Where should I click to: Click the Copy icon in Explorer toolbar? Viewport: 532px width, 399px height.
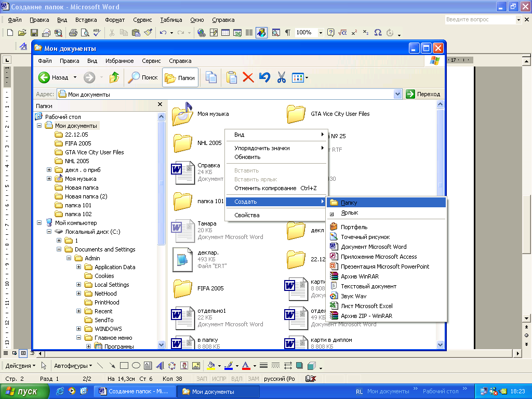point(211,78)
